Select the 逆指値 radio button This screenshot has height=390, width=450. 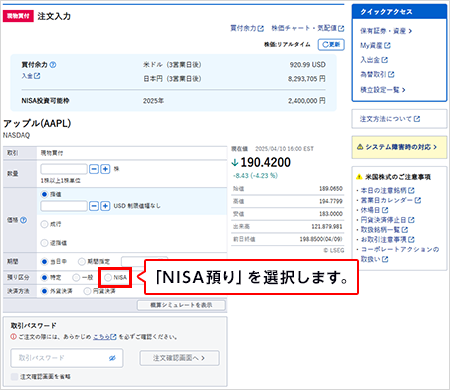click(x=44, y=243)
